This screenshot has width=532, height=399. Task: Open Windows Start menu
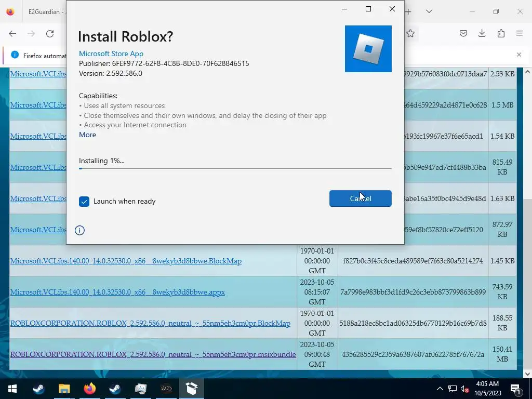click(12, 389)
